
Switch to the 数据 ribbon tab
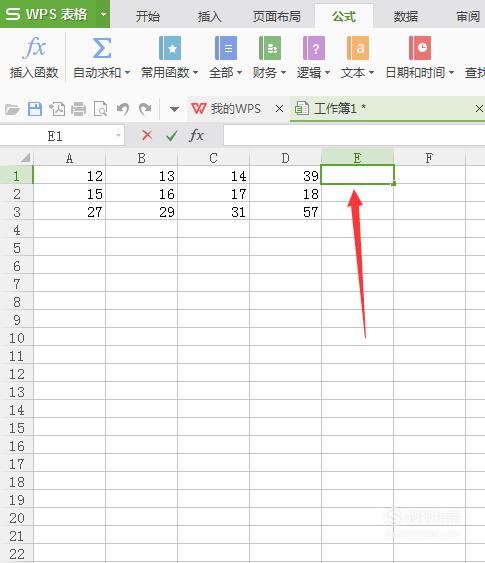[x=406, y=17]
